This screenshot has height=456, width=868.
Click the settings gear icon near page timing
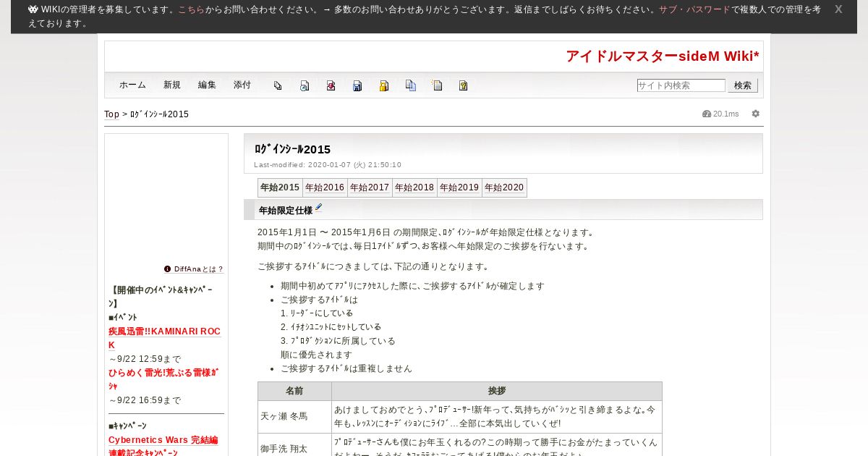pyautogui.click(x=756, y=114)
